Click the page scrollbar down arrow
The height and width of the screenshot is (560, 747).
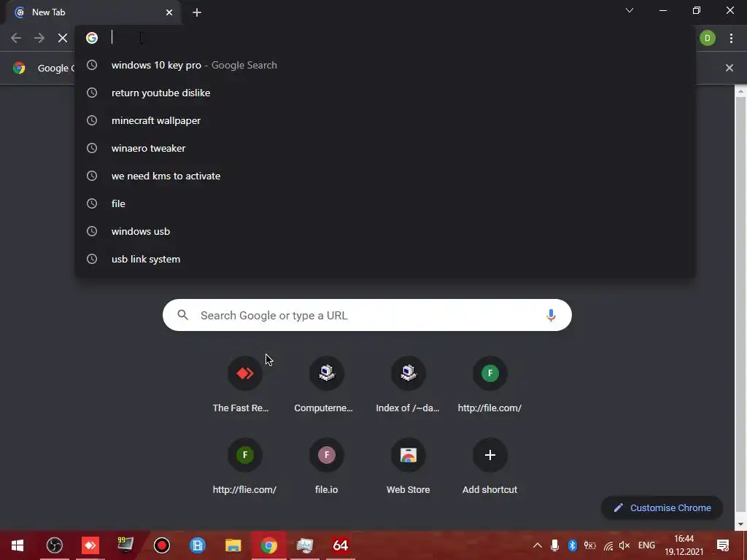click(x=740, y=525)
